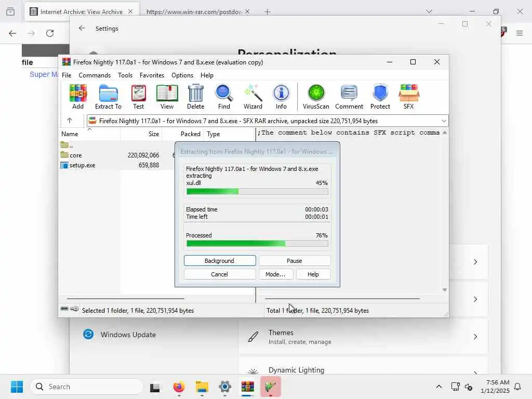Click the Add archive toolbar icon
The width and height of the screenshot is (532, 399).
click(x=78, y=97)
